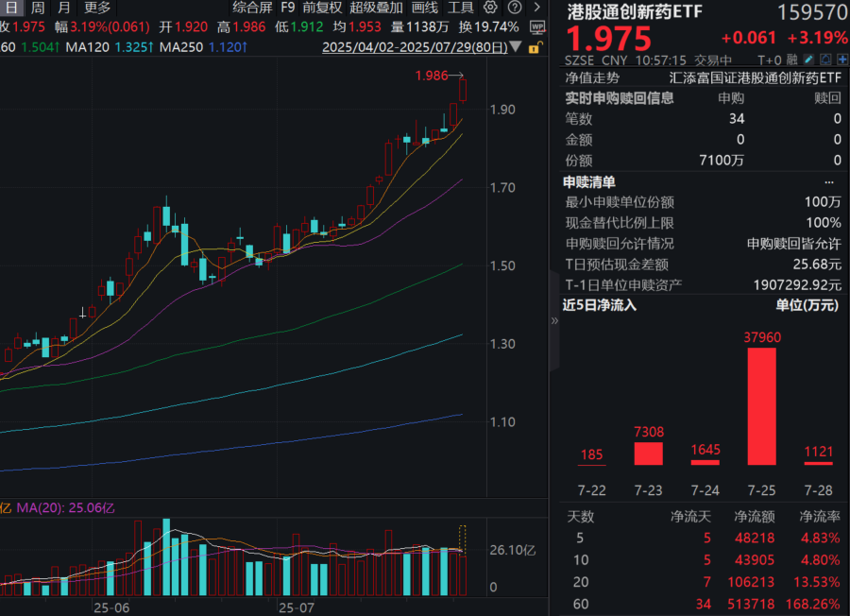The height and width of the screenshot is (616, 850).
Task: Open 申赎清单 more options ellipsis
Action: pos(829,182)
